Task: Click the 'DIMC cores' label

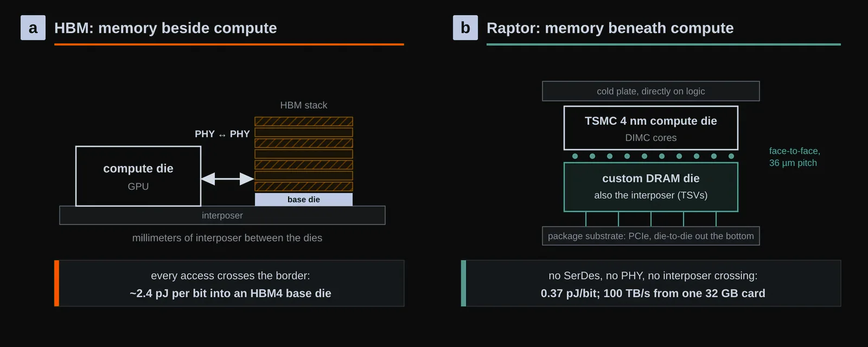Action: [651, 138]
